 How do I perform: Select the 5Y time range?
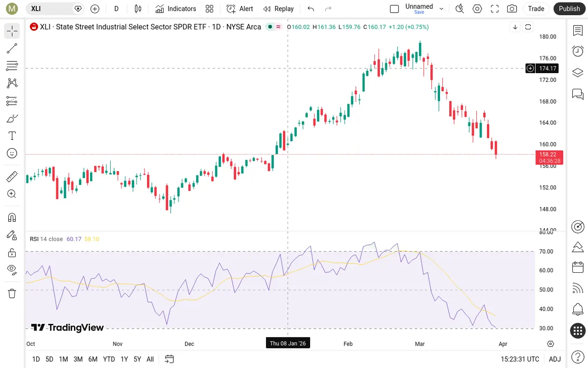(137, 359)
